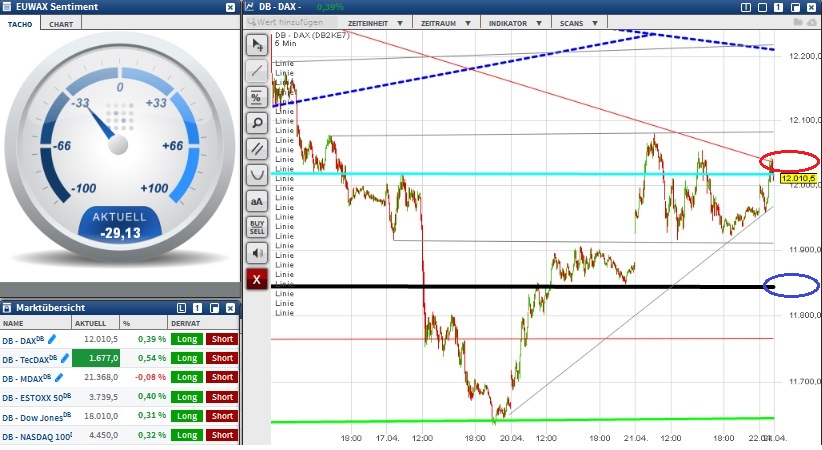Click Long for DB - TecDAX
Screen dimensions: 822x450
coord(187,358)
